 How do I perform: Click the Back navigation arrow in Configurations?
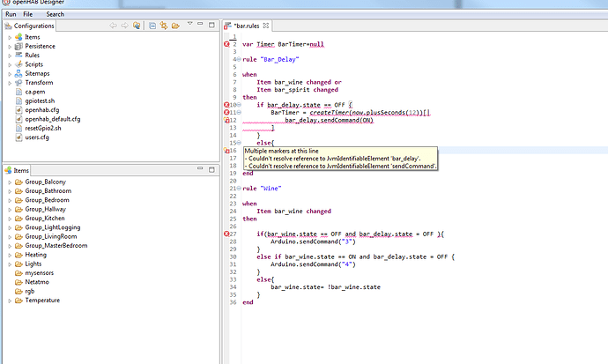pos(113,26)
